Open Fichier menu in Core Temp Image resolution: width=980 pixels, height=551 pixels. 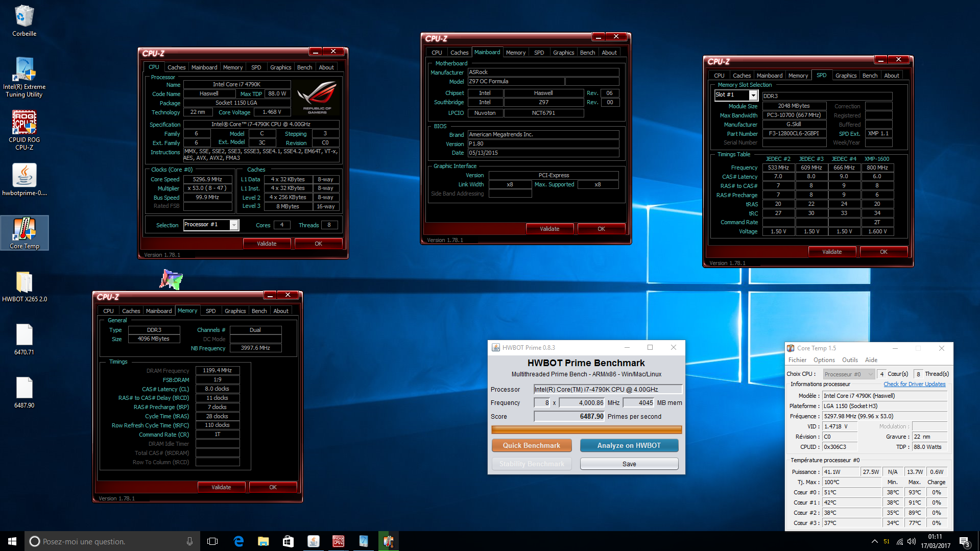coord(797,360)
